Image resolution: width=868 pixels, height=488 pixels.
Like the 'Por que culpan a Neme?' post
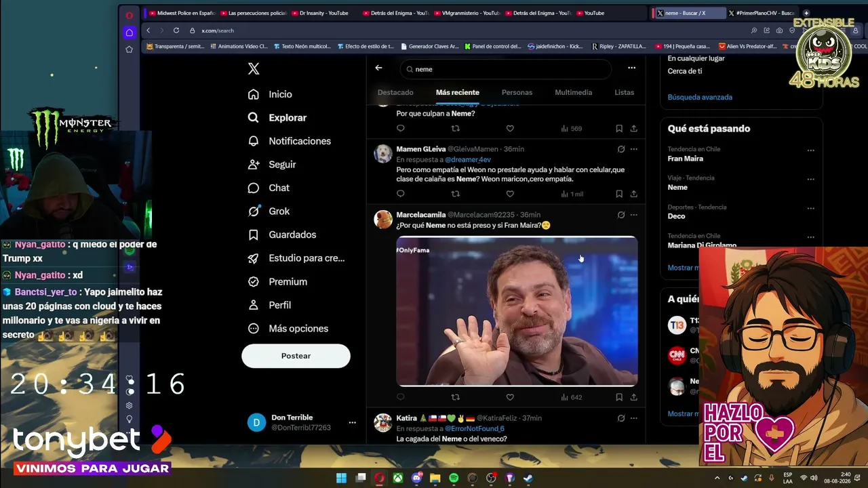click(x=510, y=128)
